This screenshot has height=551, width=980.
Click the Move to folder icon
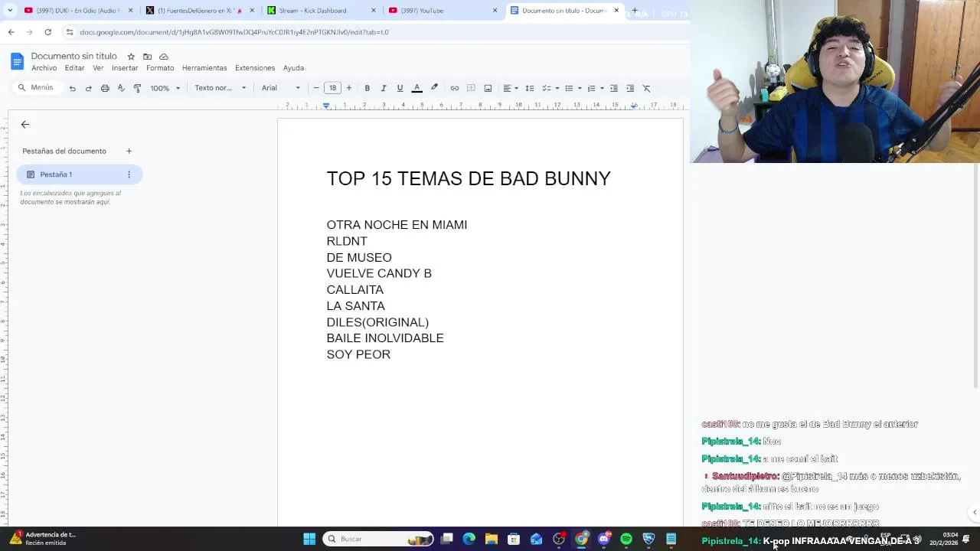click(147, 57)
